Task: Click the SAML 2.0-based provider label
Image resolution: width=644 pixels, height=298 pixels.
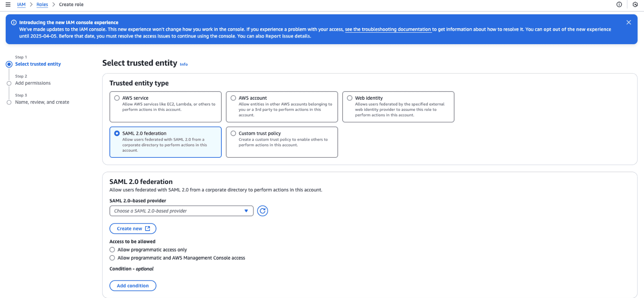Action: point(138,201)
